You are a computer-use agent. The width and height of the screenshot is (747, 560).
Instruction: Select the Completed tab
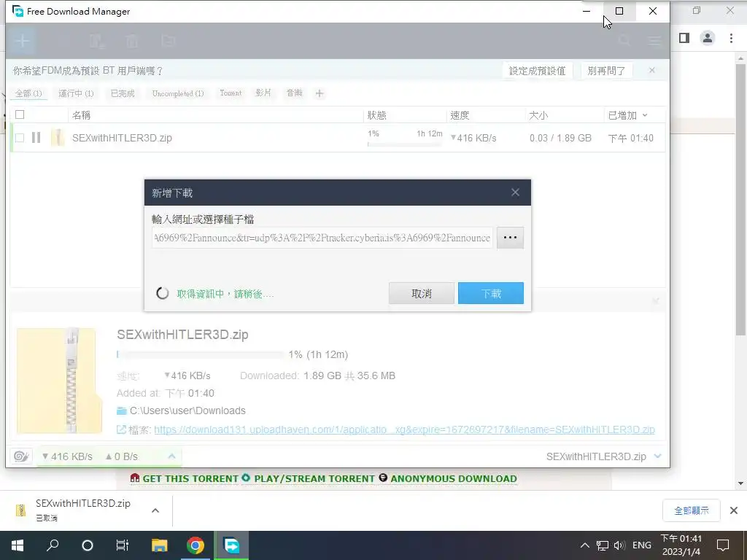pos(123,93)
